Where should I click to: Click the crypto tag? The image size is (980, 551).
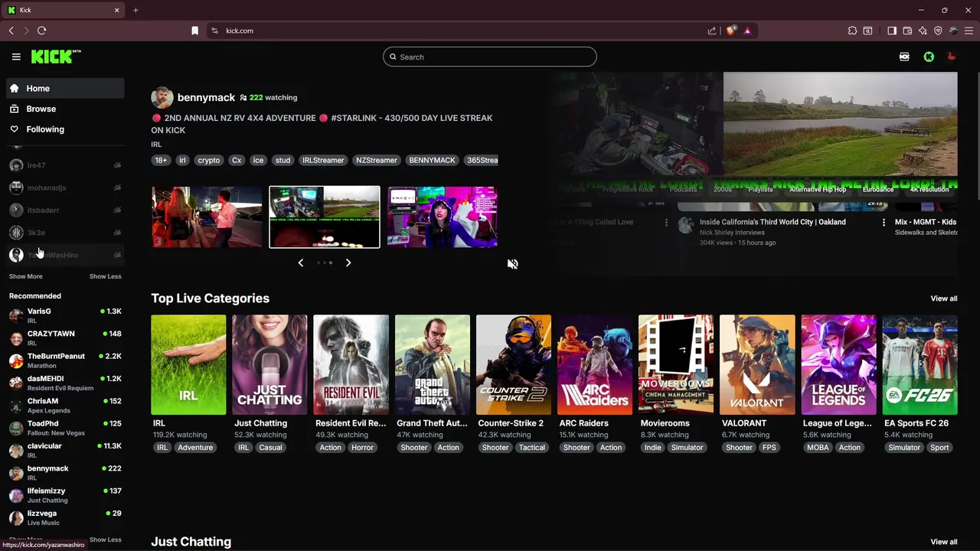click(x=208, y=160)
